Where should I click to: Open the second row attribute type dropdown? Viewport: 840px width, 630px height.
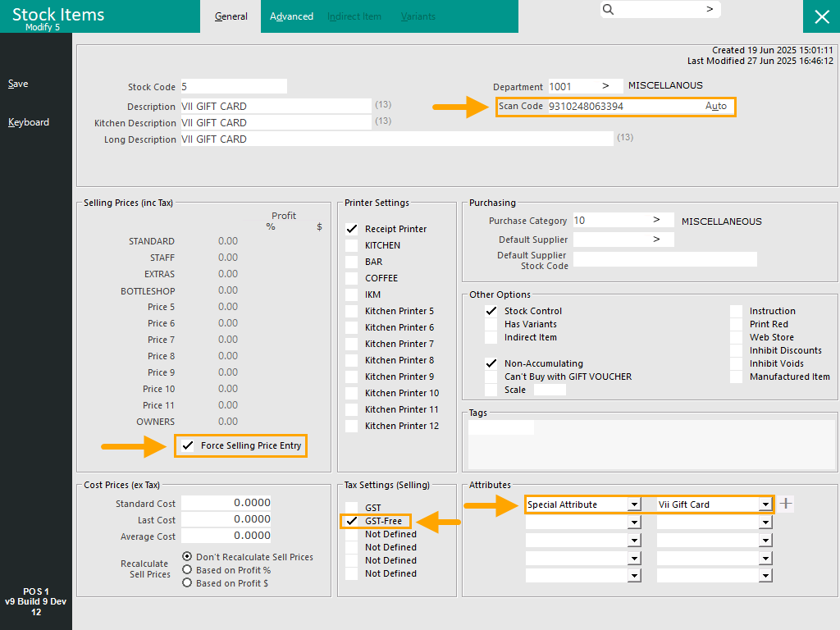click(x=633, y=523)
